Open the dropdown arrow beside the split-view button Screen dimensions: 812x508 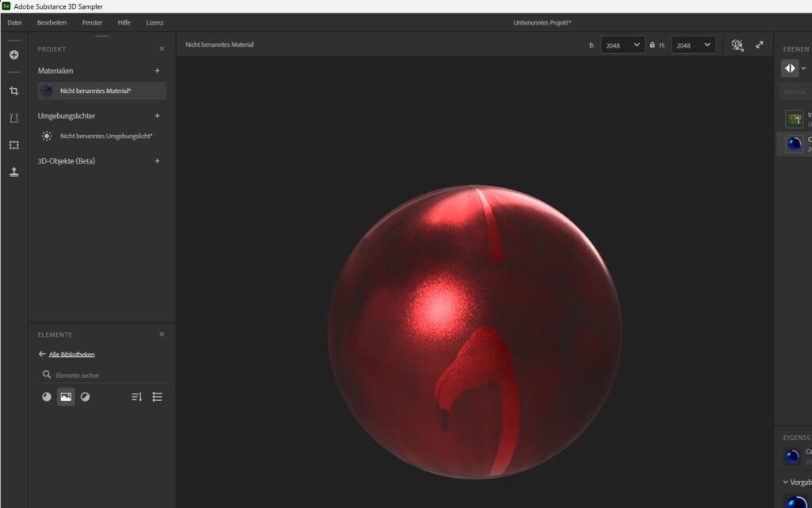point(804,68)
